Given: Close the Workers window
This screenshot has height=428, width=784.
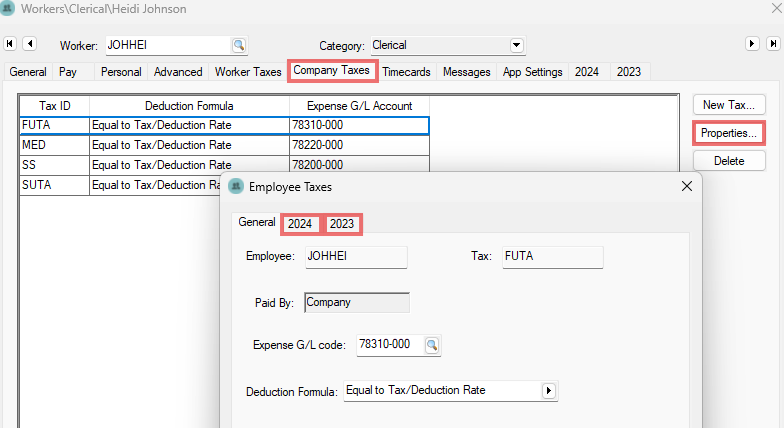Looking at the screenshot, I should 776,8.
